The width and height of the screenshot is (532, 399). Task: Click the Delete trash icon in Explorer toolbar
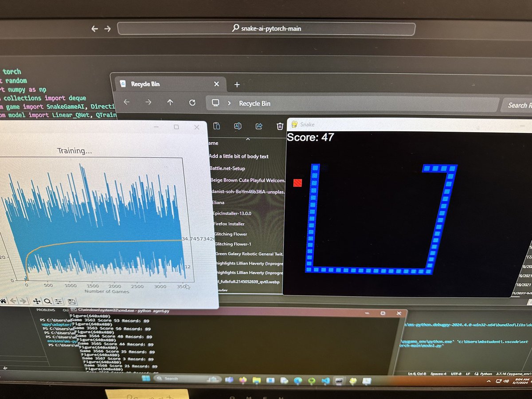[x=280, y=126]
